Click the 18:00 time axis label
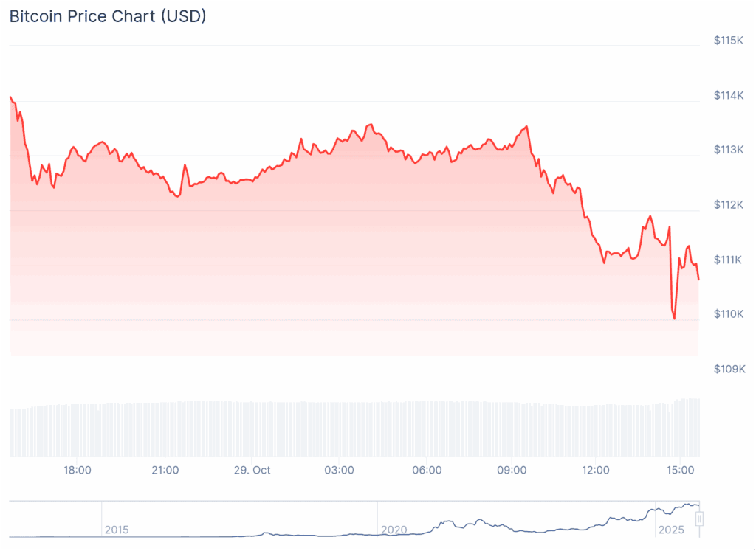The width and height of the screenshot is (756, 551). coord(78,470)
